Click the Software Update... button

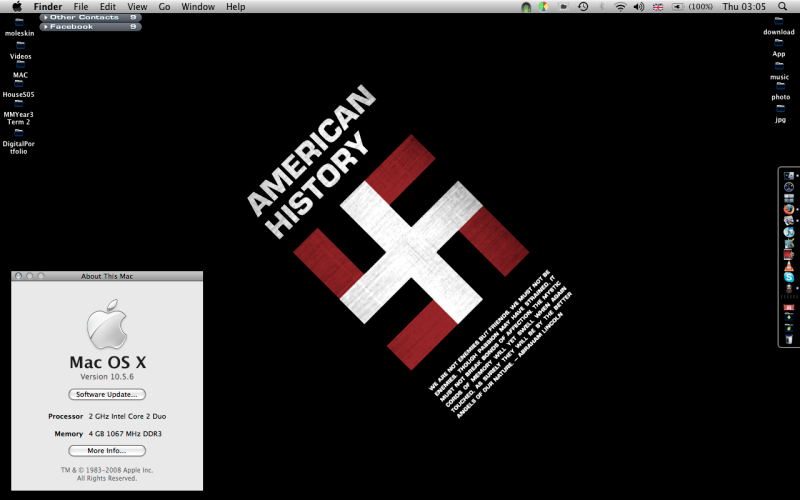click(x=107, y=394)
